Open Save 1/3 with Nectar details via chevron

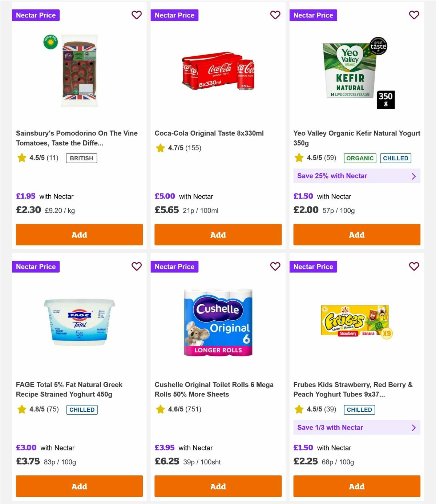click(x=413, y=428)
